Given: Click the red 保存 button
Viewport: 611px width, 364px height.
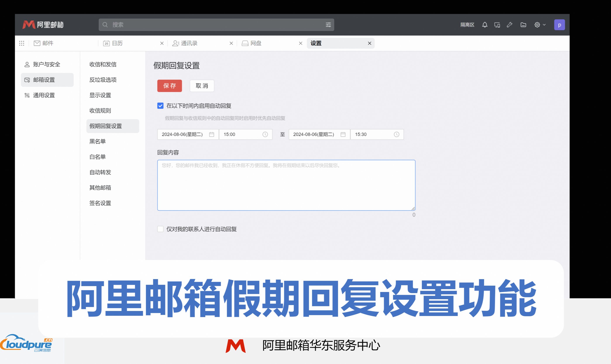Looking at the screenshot, I should click(x=169, y=86).
